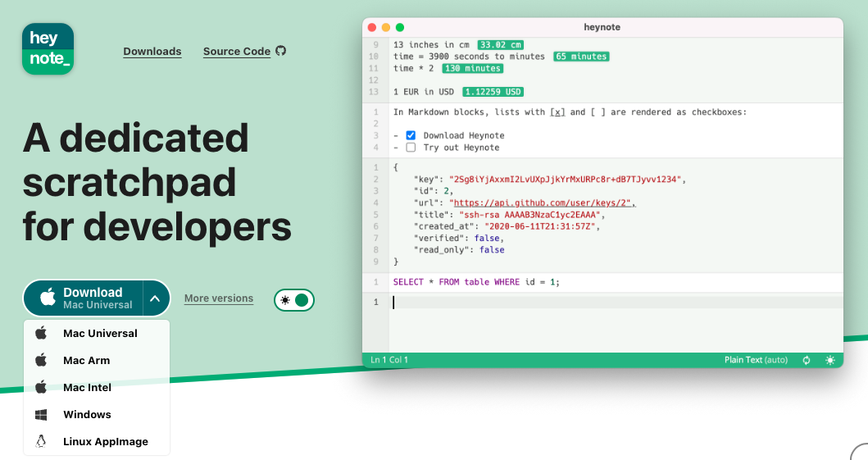The width and height of the screenshot is (868, 460).
Task: Click the 33.02 cm result badge
Action: [x=501, y=45]
